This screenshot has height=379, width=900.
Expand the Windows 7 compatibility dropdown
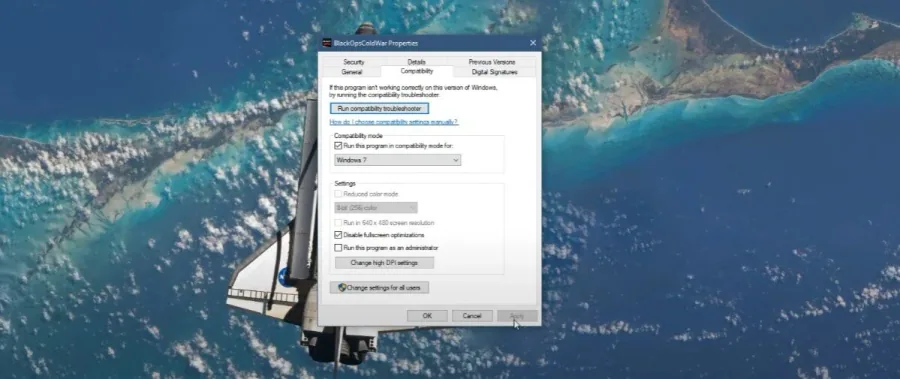(397, 160)
